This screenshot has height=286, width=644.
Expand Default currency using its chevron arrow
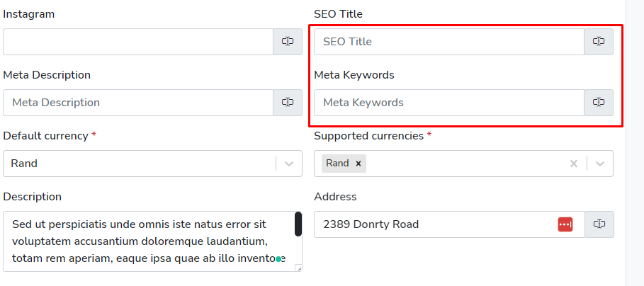click(289, 164)
